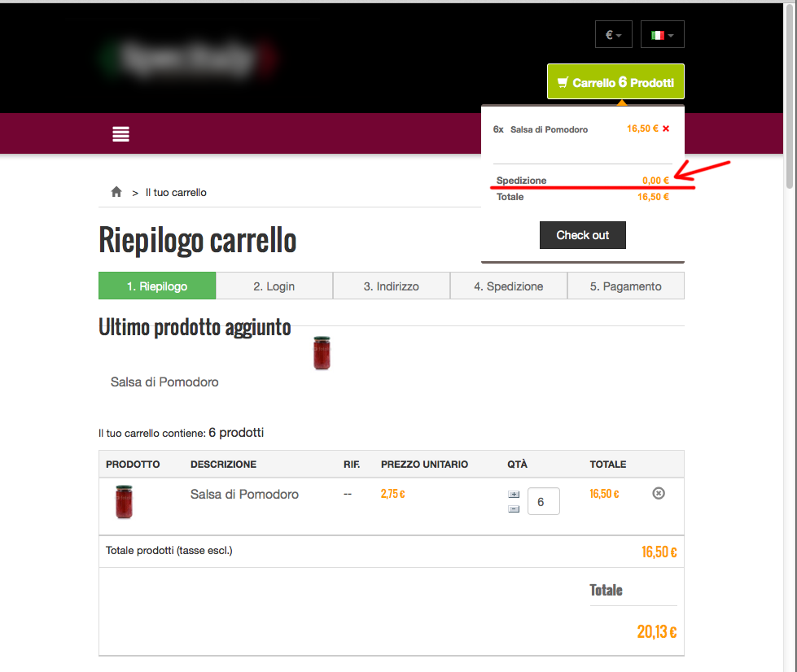Open the Salsa di Pomodoro table description link
This screenshot has height=672, width=797.
click(244, 494)
